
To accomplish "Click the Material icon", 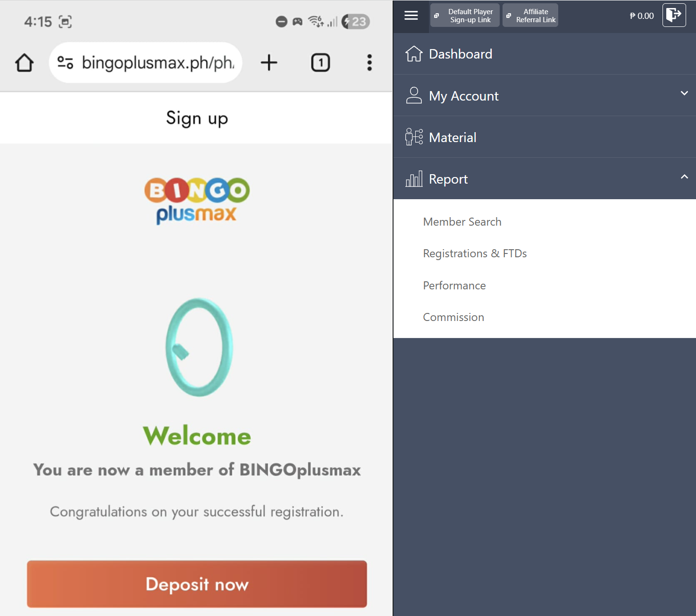I will [x=414, y=137].
